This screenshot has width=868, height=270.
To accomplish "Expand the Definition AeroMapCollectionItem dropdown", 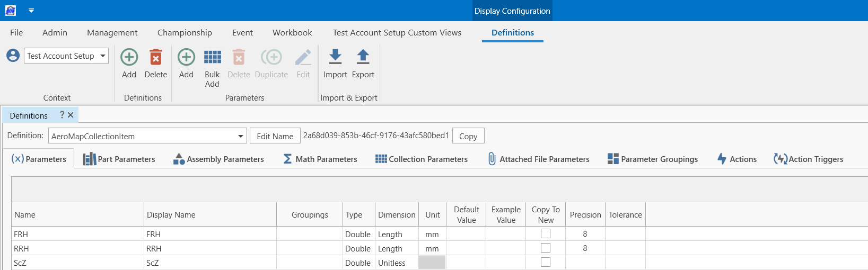I will (240, 136).
